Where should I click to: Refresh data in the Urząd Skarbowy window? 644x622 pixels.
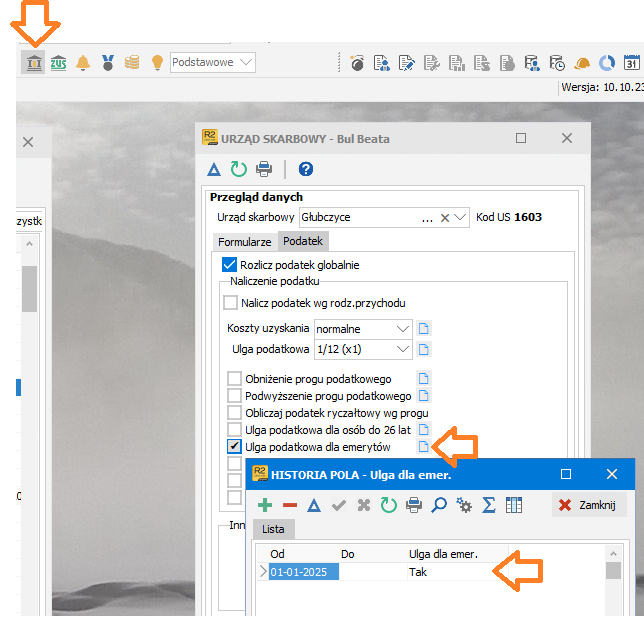(238, 169)
